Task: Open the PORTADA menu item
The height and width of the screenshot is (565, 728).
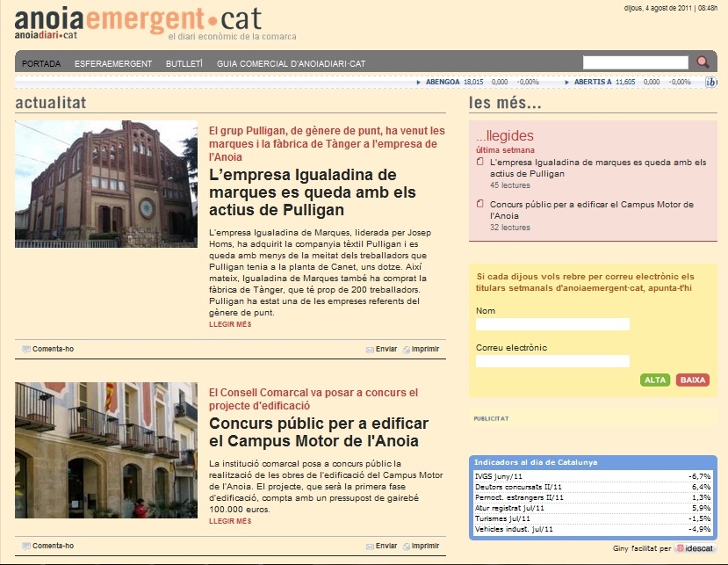Action: pyautogui.click(x=41, y=64)
